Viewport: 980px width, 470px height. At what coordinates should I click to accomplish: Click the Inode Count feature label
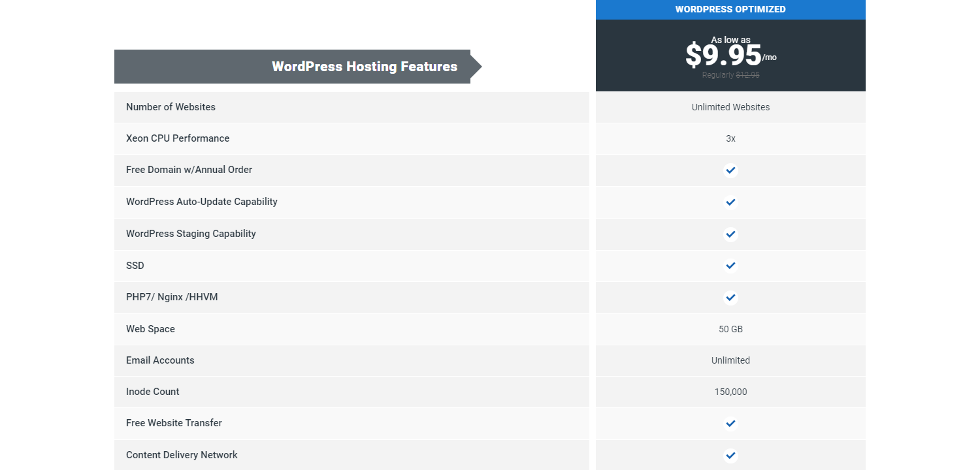tap(152, 392)
